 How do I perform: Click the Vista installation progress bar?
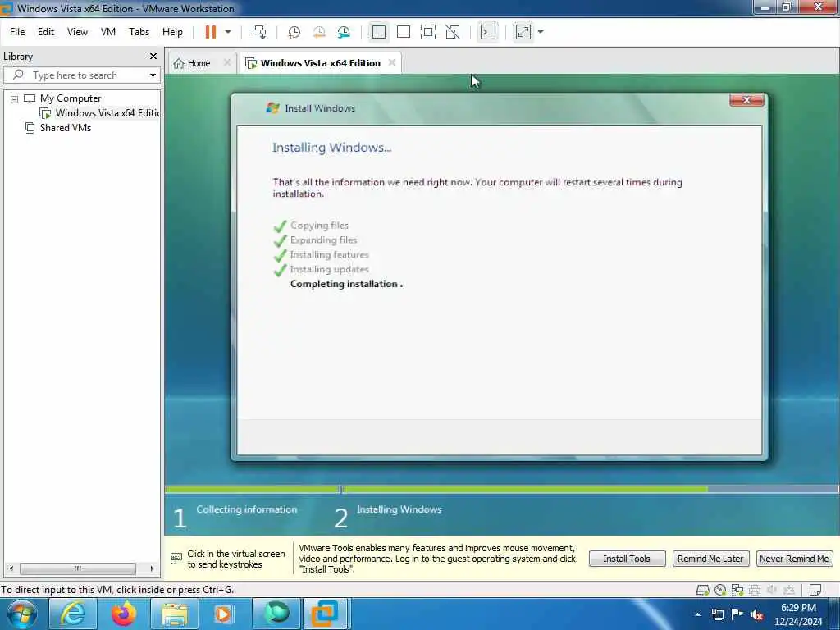[502, 489]
